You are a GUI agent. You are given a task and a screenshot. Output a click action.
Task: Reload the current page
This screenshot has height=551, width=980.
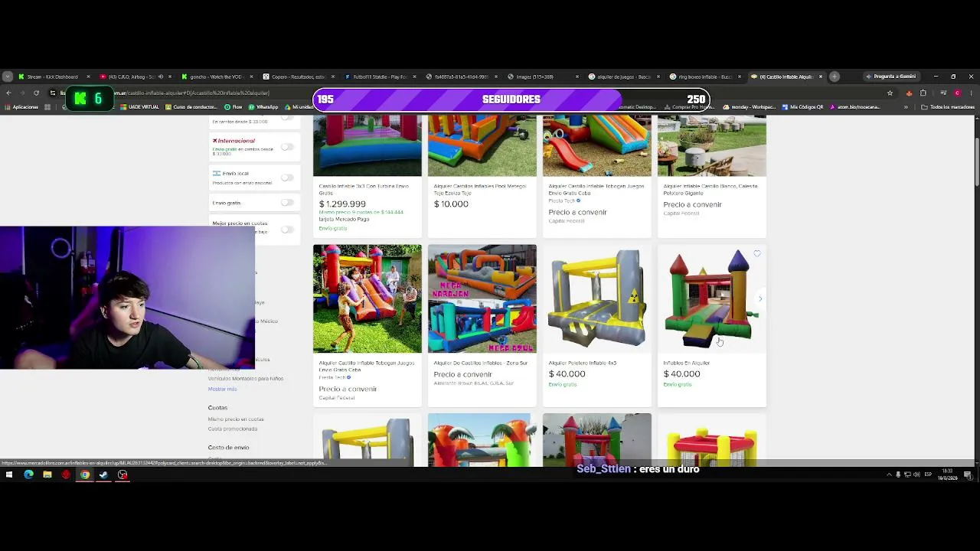(36, 93)
